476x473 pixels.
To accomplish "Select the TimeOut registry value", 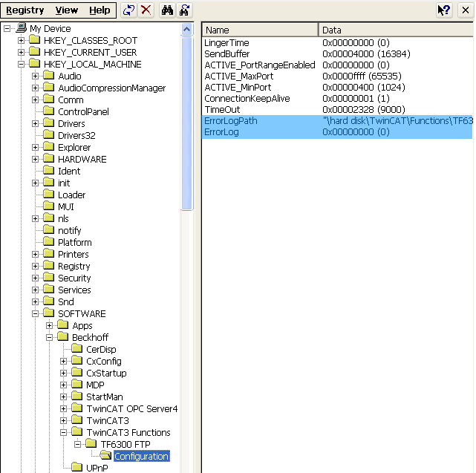I will 221,109.
